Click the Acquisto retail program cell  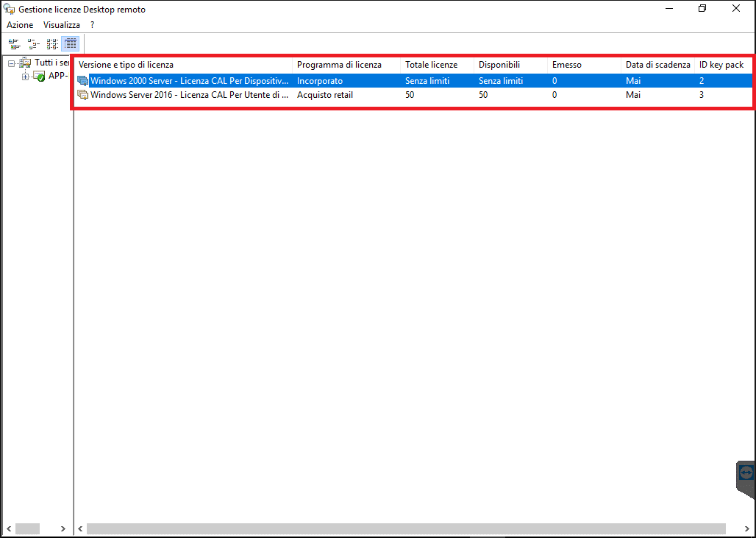click(325, 95)
